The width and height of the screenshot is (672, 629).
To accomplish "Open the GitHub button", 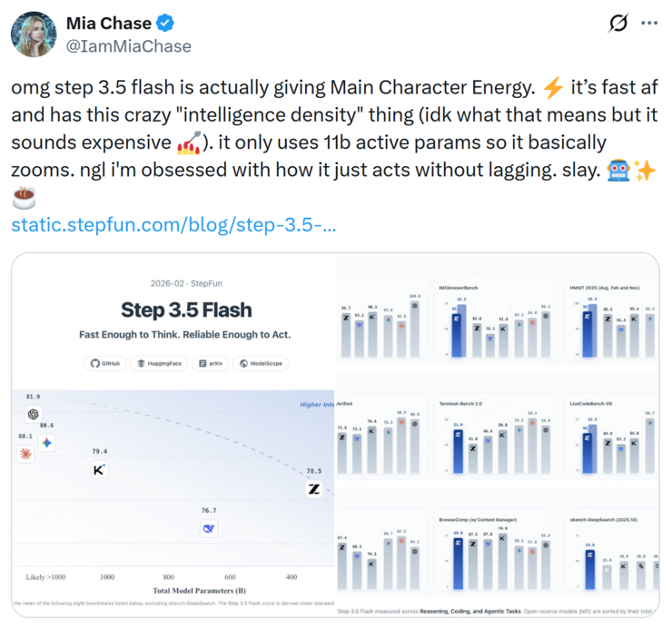I will point(104,363).
